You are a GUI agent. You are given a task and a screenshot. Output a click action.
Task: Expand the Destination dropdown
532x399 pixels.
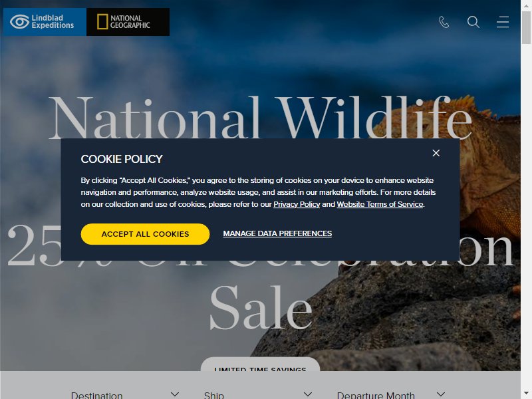point(125,394)
